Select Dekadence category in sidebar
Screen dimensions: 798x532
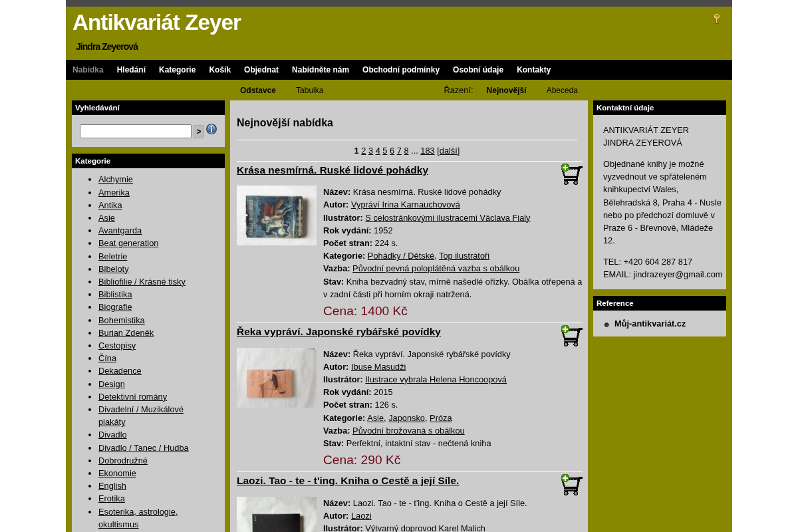click(x=120, y=371)
